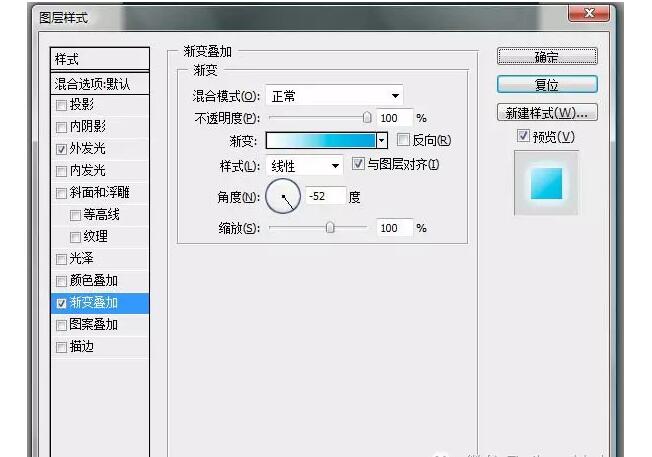Image resolution: width=652 pixels, height=457 pixels.
Task: Select the 光泽 label in styles list
Action: pyautogui.click(x=82, y=259)
